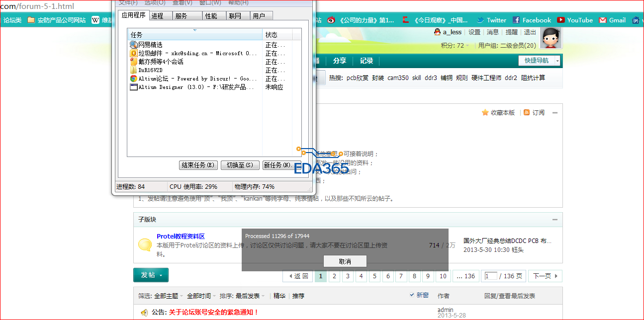Toggle the 新窗 checkbox

click(412, 295)
